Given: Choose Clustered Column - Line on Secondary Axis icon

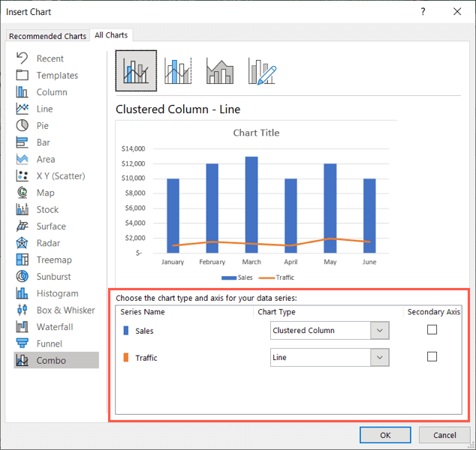Looking at the screenshot, I should (x=179, y=70).
